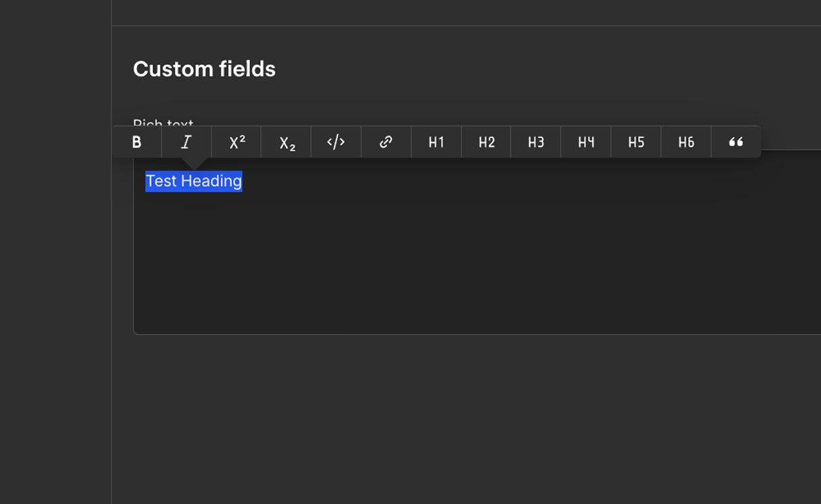
Task: Click blank area below the editor box
Action: point(466,420)
